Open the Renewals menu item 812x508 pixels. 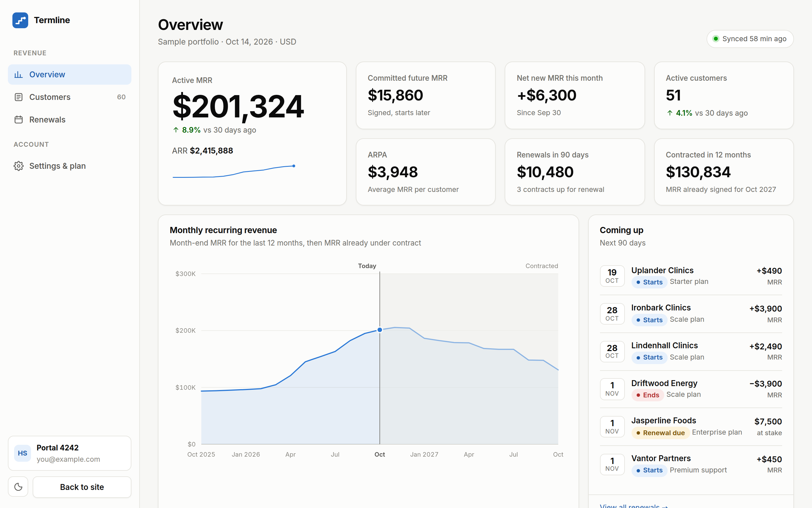(69, 120)
